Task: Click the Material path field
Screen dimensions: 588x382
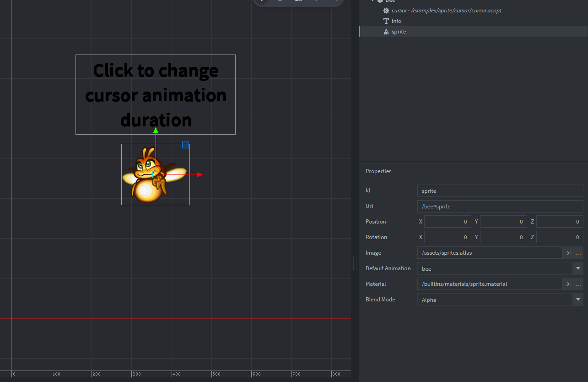Action: [490, 284]
